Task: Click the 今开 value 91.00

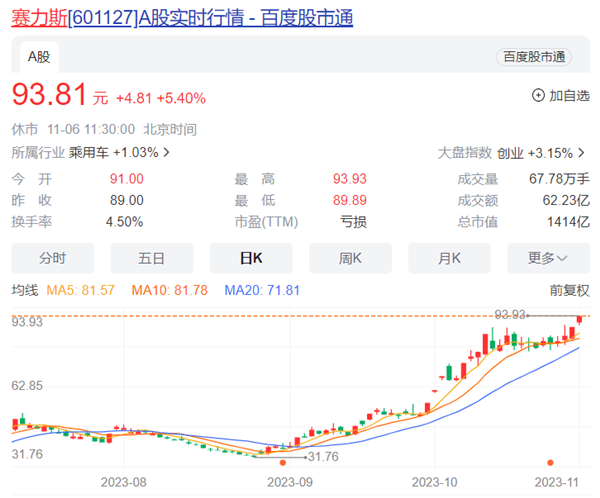Action: [127, 179]
